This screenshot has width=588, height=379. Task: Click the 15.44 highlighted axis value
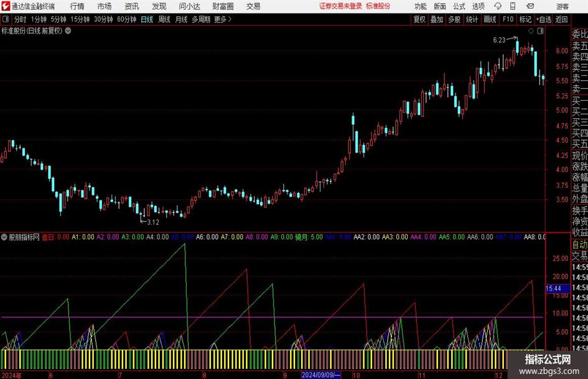556,288
